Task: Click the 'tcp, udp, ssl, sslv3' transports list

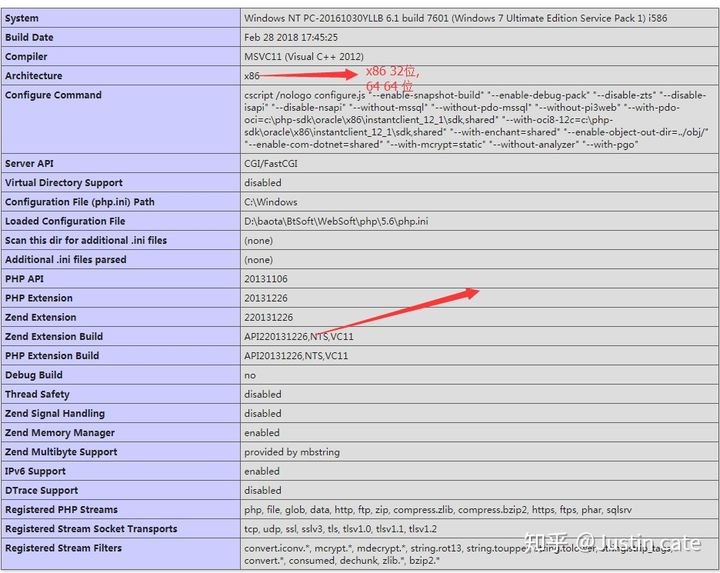Action: [340, 529]
